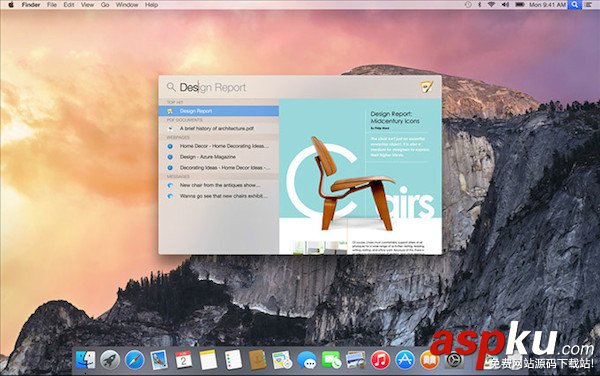The height and width of the screenshot is (376, 600).
Task: Click the chair document preview
Action: tap(360, 176)
